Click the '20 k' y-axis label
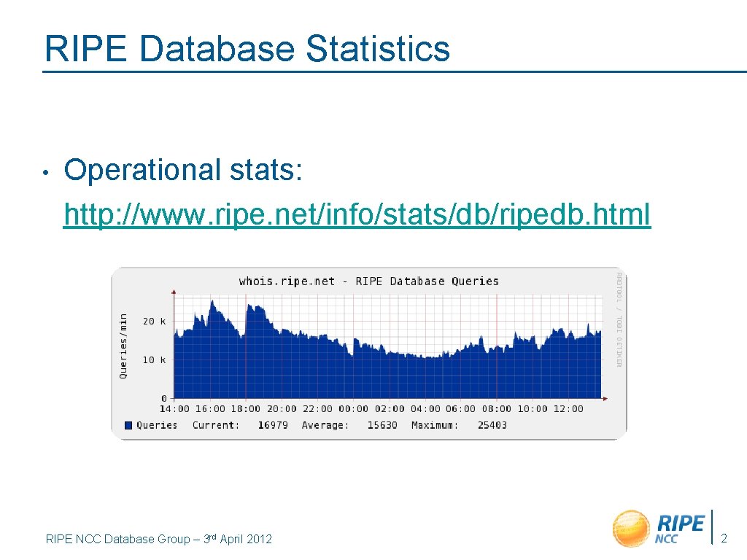This screenshot has width=747, height=560. (155, 322)
